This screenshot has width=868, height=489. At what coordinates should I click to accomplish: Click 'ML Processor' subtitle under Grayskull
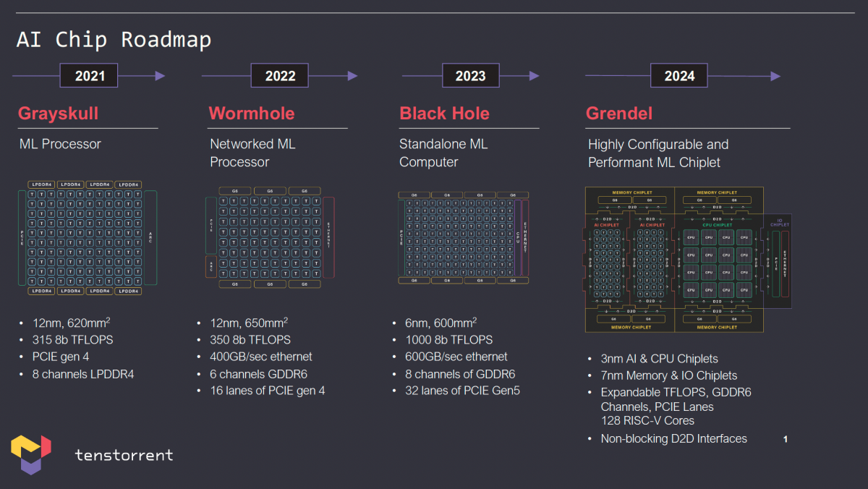click(60, 144)
